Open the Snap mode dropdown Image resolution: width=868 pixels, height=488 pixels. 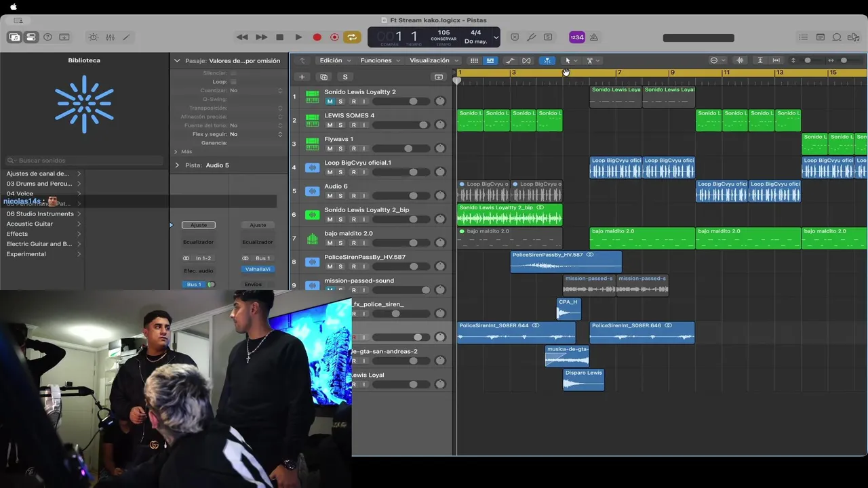[x=717, y=60]
